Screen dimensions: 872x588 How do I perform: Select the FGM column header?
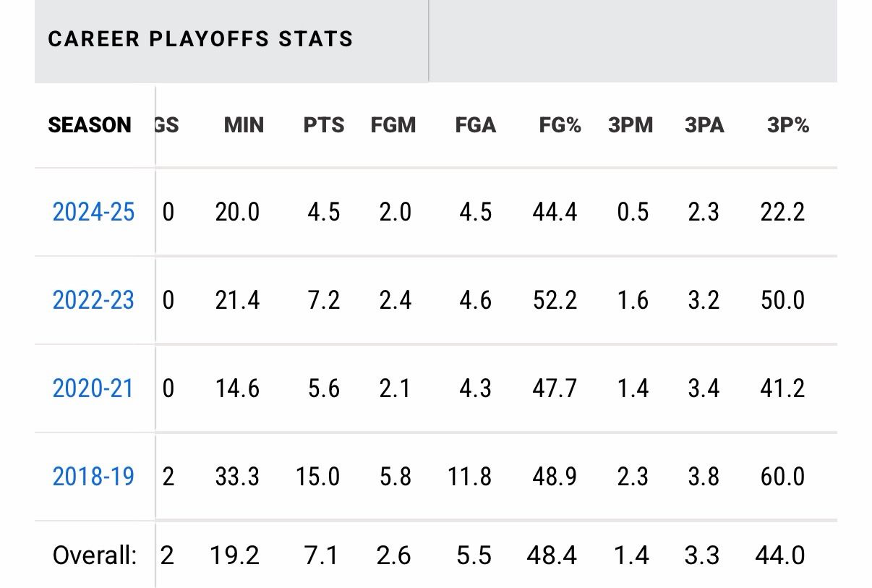pyautogui.click(x=393, y=126)
